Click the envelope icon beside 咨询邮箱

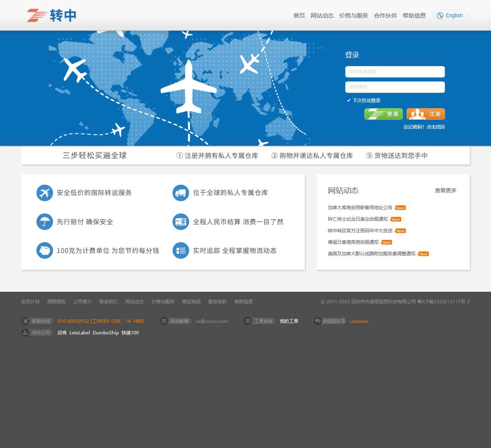[164, 321]
